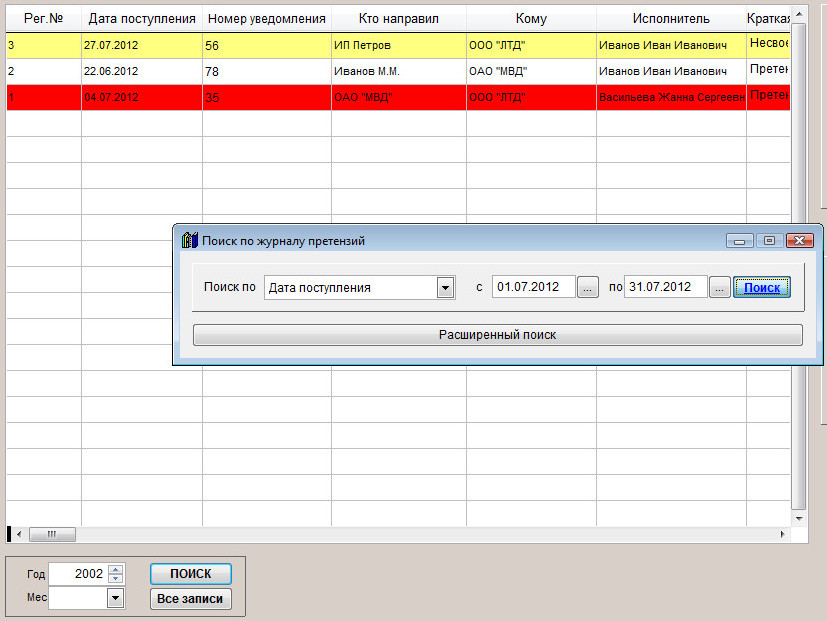This screenshot has height=621, width=827.
Task: Click notification number 35 cell
Action: pos(267,97)
